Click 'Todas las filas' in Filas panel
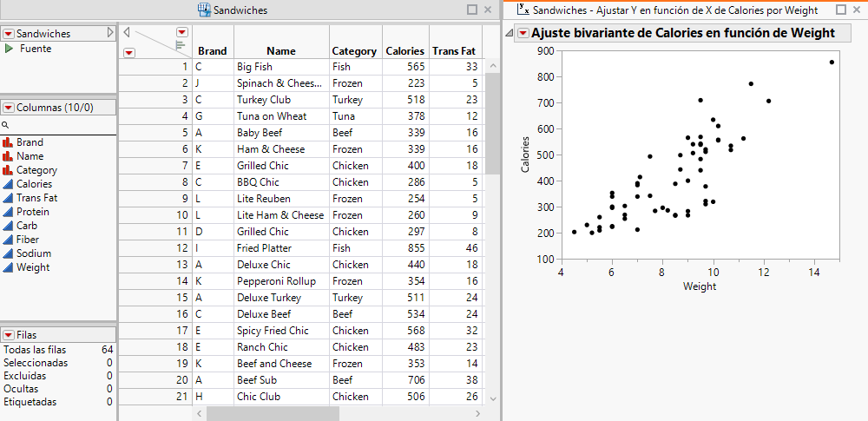The height and width of the screenshot is (421, 868). [x=35, y=350]
